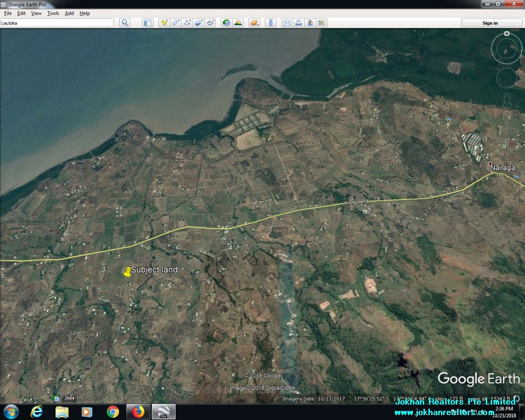Click the Sign in button
This screenshot has width=525, height=420.
click(491, 22)
